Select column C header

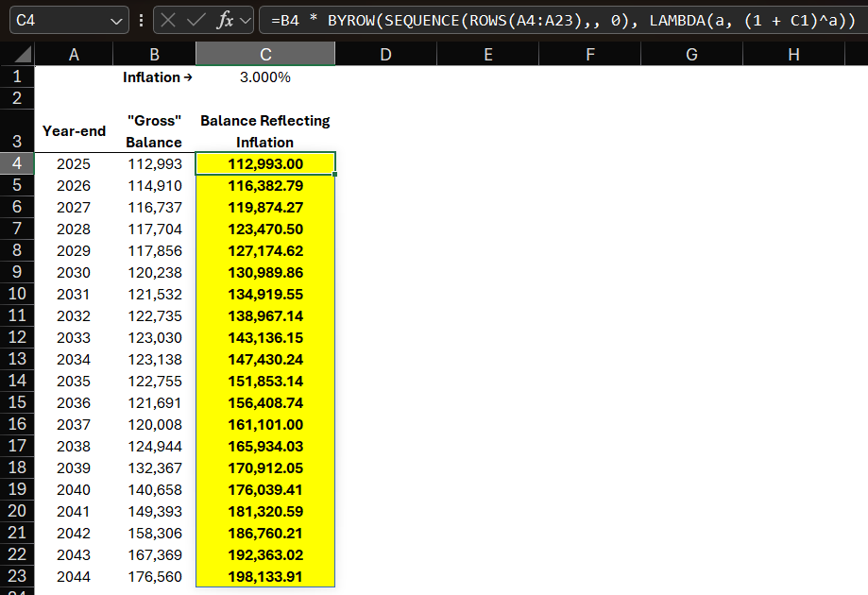coord(265,54)
